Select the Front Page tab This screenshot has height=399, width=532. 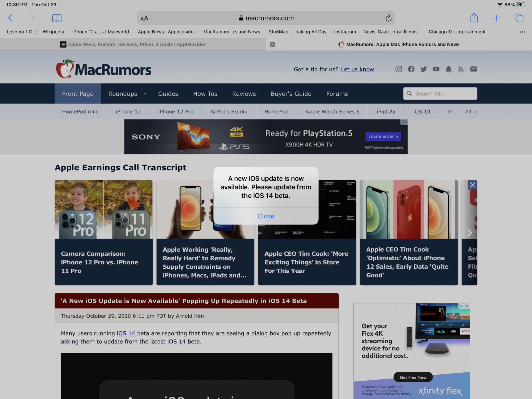point(78,94)
